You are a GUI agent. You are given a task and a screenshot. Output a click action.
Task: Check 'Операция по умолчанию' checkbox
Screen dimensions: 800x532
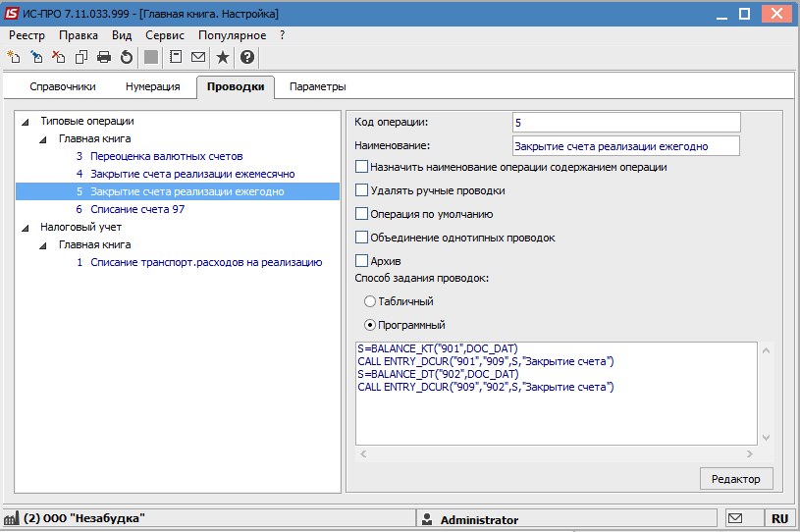[361, 213]
